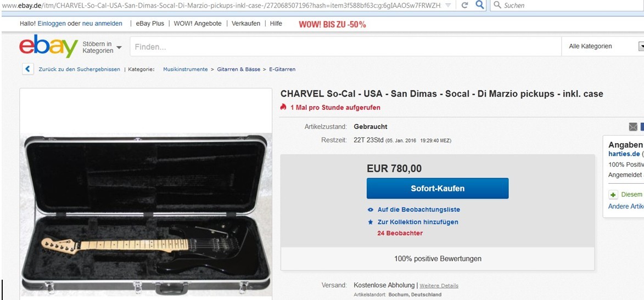
Task: Click the Sofort-Kaufen button
Action: click(438, 188)
